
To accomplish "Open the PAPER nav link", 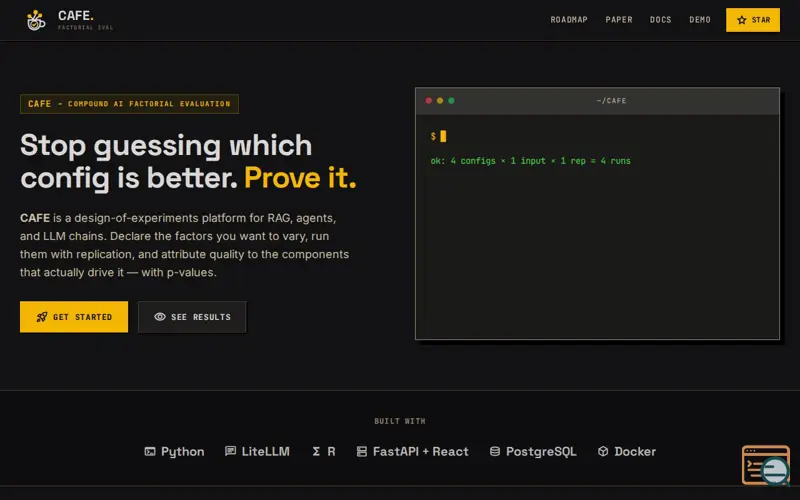I will tap(619, 20).
